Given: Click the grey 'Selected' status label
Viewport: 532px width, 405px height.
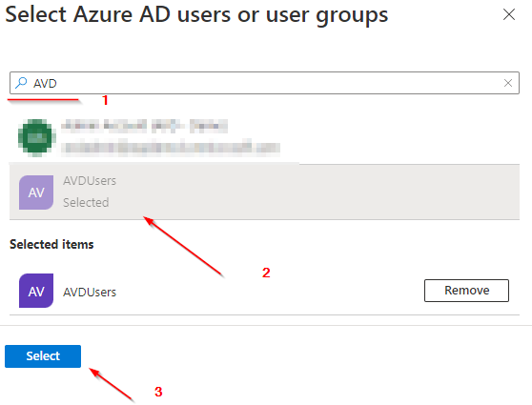Looking at the screenshot, I should 86,202.
